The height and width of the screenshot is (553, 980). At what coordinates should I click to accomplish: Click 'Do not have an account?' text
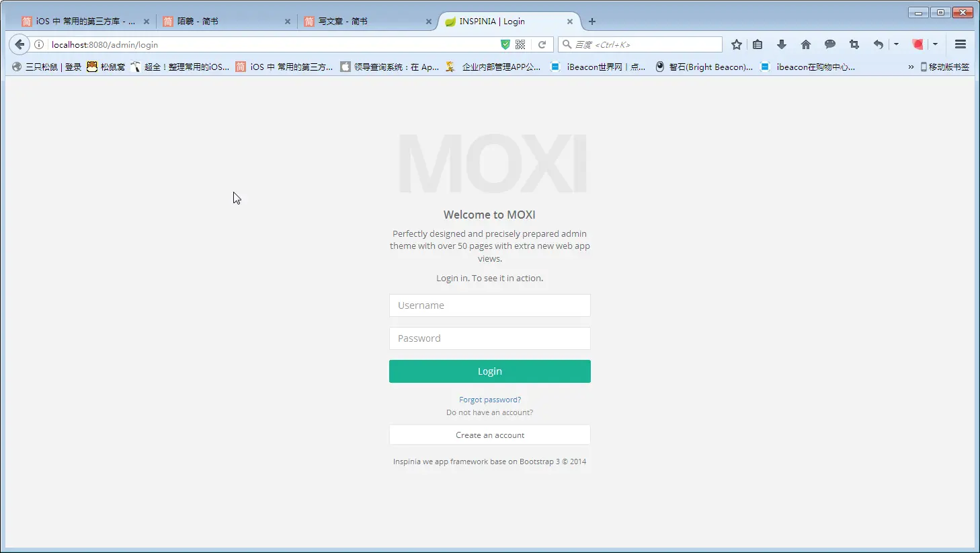pyautogui.click(x=489, y=412)
